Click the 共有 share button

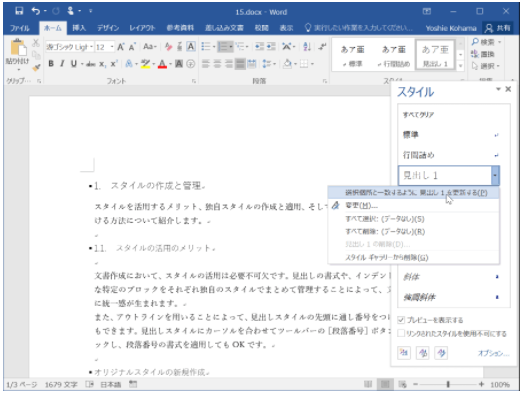(498, 28)
